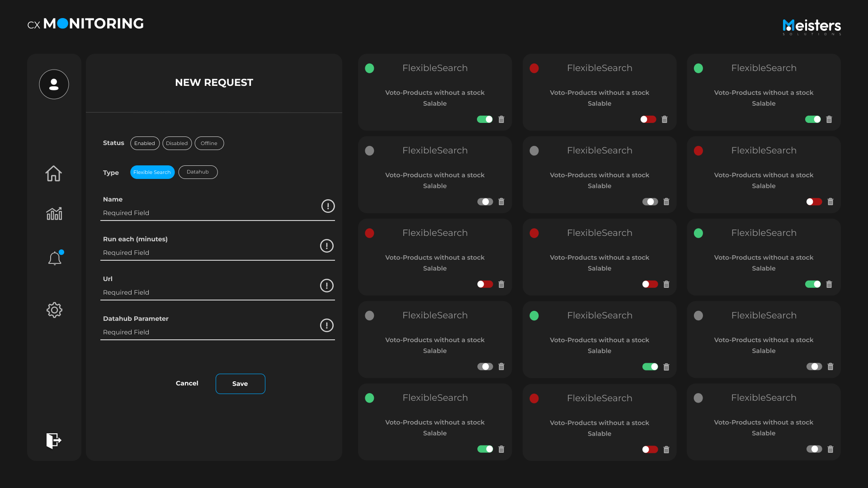Viewport: 868px width, 488px height.
Task: Click the logout door icon
Action: (53, 441)
